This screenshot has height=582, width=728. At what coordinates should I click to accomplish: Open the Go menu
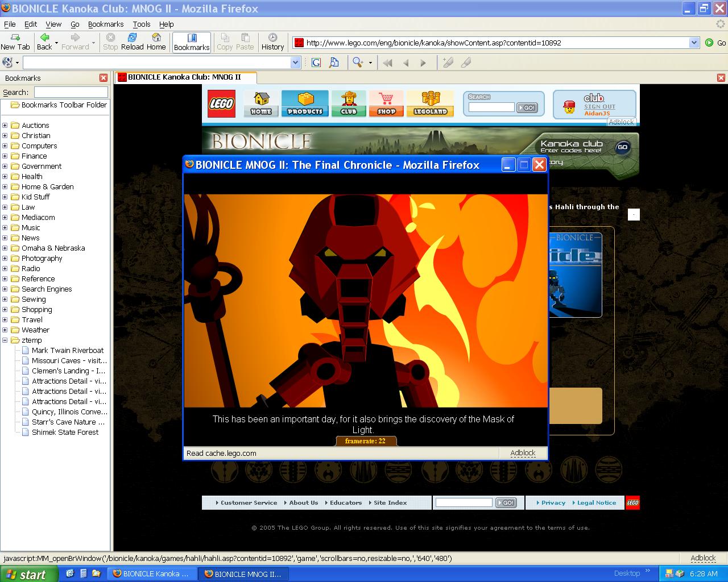tap(75, 24)
